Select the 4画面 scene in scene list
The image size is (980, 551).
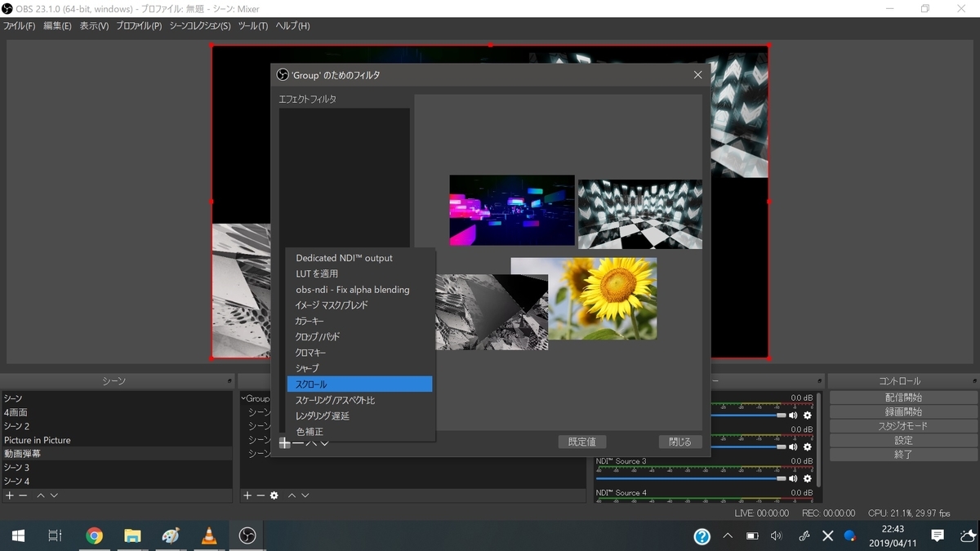(x=117, y=412)
